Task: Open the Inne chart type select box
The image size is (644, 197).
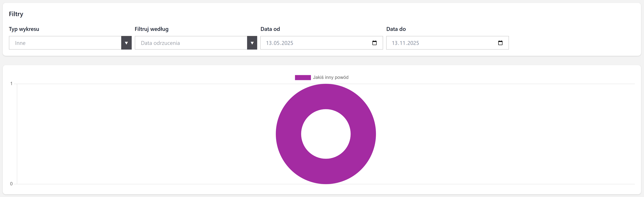Action: [65, 43]
